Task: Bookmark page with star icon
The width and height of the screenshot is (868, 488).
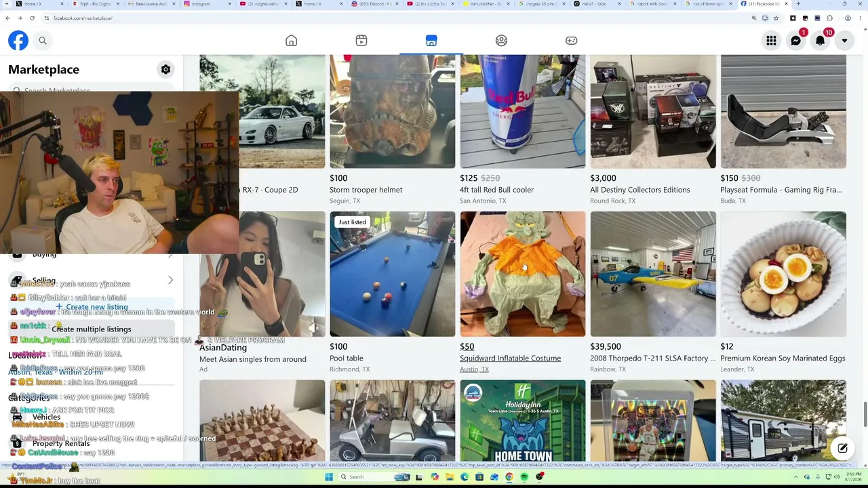Action: [776, 18]
